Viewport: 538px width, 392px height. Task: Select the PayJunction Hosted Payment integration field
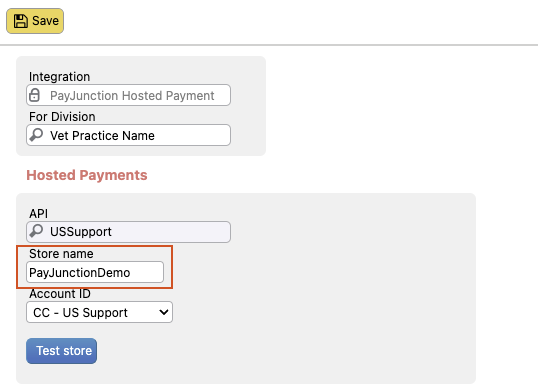click(x=128, y=95)
